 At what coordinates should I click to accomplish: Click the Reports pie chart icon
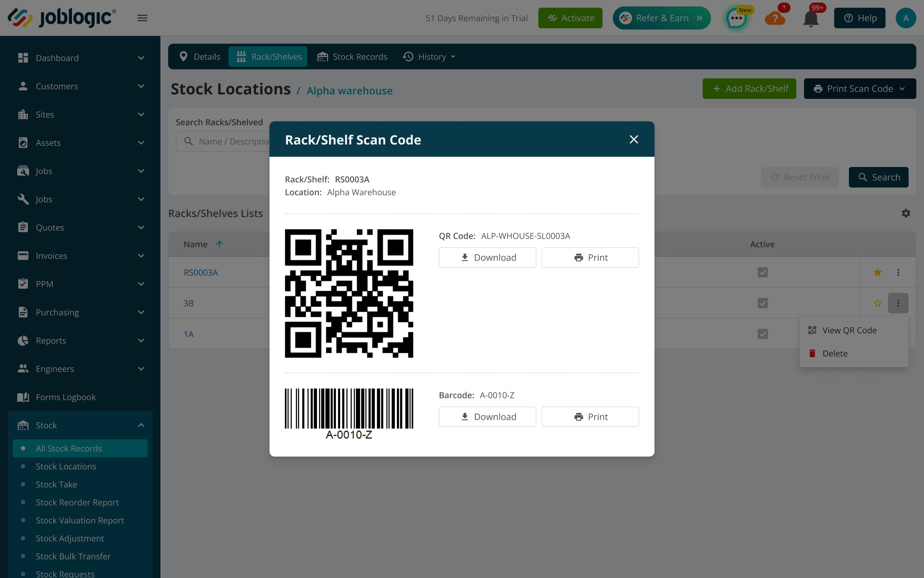(x=23, y=341)
